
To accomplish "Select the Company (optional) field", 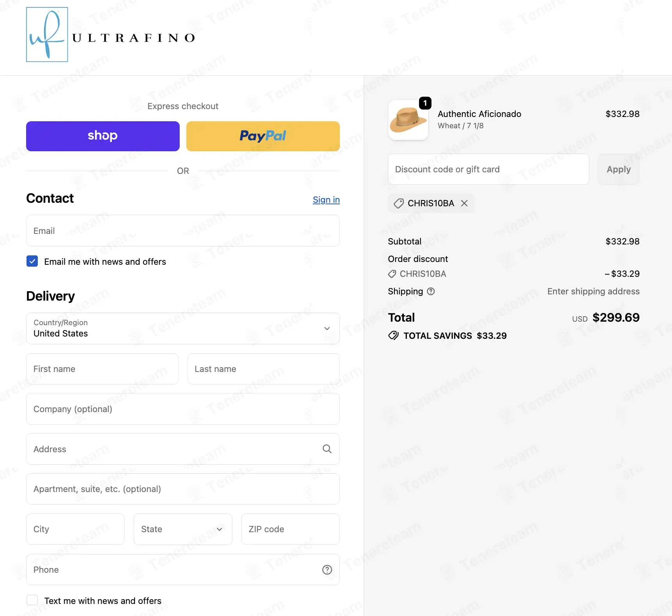I will 183,409.
